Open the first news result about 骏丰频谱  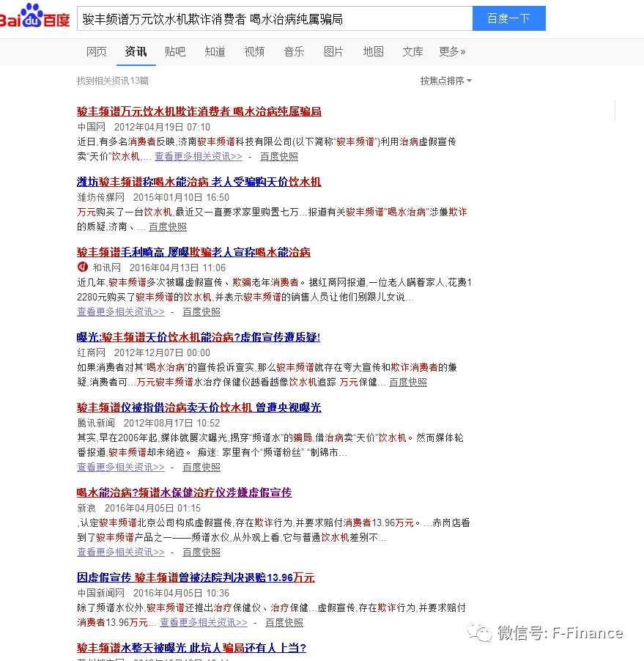[200, 111]
